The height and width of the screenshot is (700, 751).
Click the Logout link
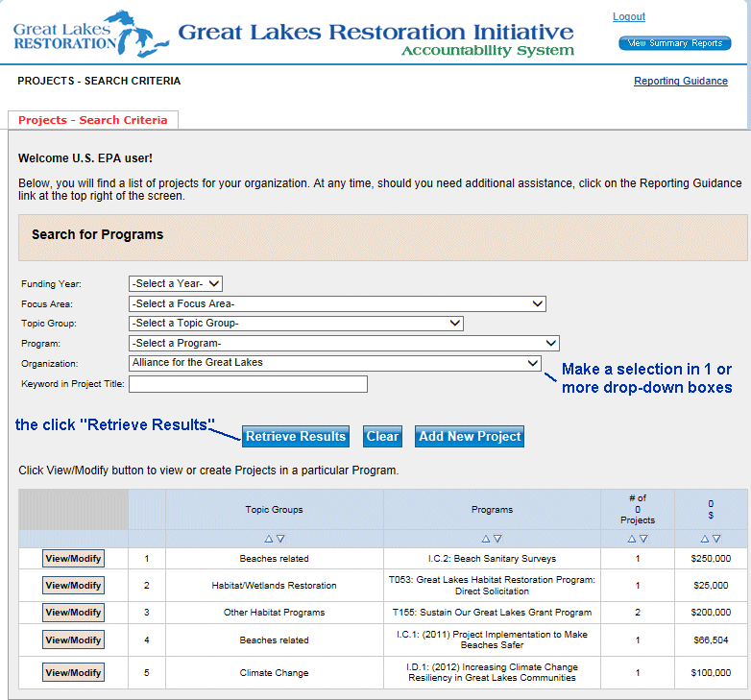629,16
